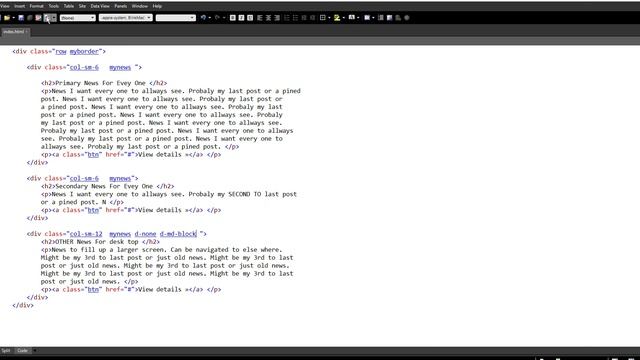Open the empty Font size dropdown

[x=176, y=18]
